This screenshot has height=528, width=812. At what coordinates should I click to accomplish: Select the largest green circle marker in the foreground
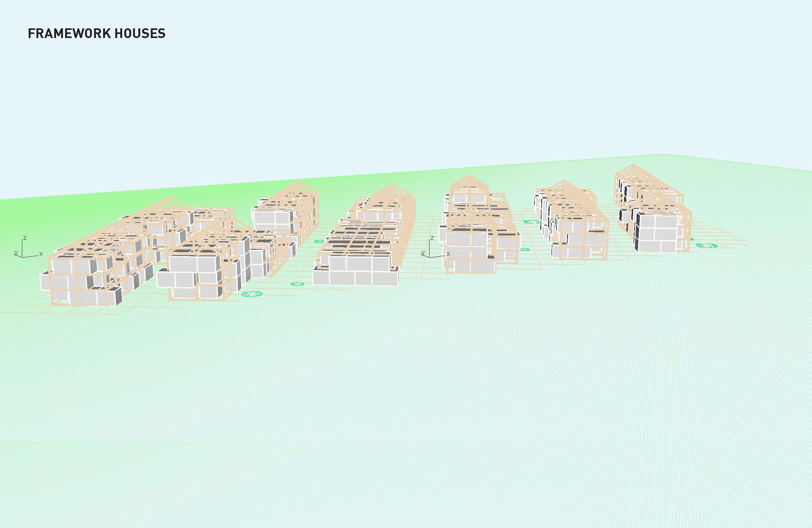252,294
